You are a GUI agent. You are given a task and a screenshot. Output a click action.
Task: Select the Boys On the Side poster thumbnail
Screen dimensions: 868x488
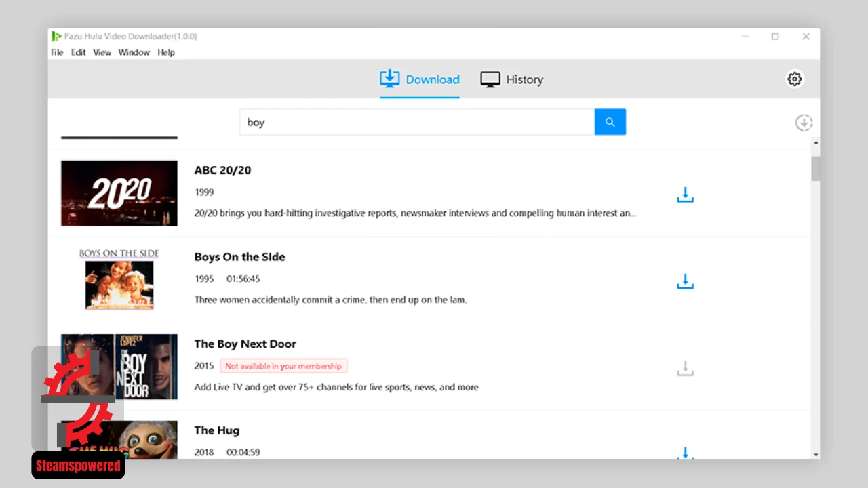point(119,279)
